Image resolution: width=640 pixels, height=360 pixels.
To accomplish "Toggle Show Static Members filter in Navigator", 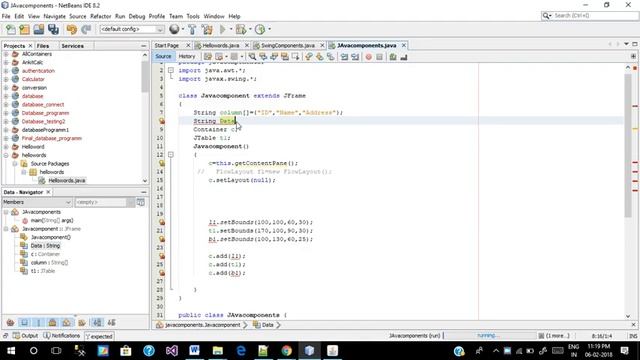I will pyautogui.click(x=39, y=322).
